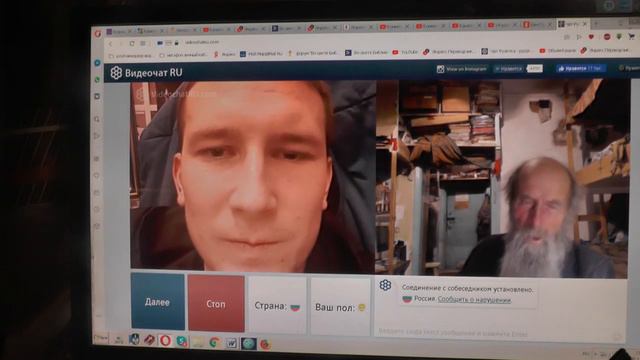640x360 pixels.
Task: Click the shopping cart extension icon
Action: [631, 37]
